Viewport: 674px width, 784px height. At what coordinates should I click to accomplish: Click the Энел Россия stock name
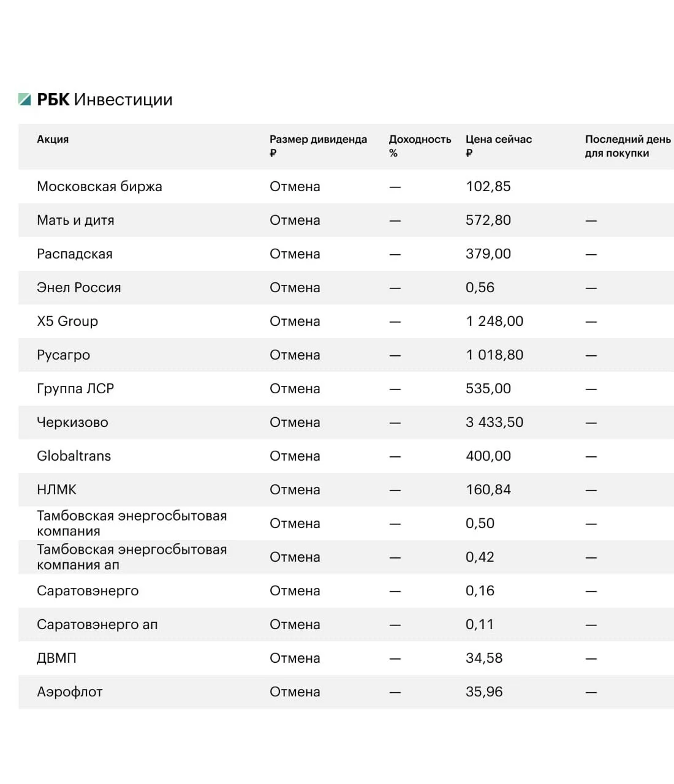pos(79,287)
